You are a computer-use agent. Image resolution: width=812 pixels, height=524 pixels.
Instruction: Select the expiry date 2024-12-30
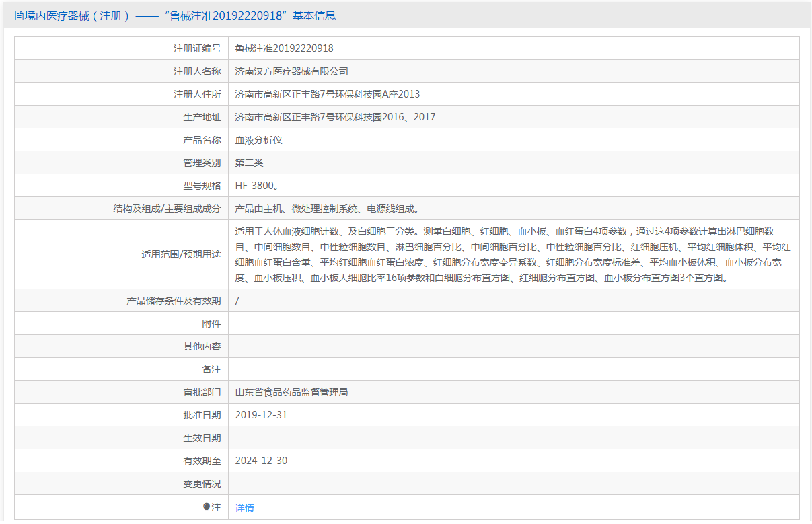tap(261, 461)
